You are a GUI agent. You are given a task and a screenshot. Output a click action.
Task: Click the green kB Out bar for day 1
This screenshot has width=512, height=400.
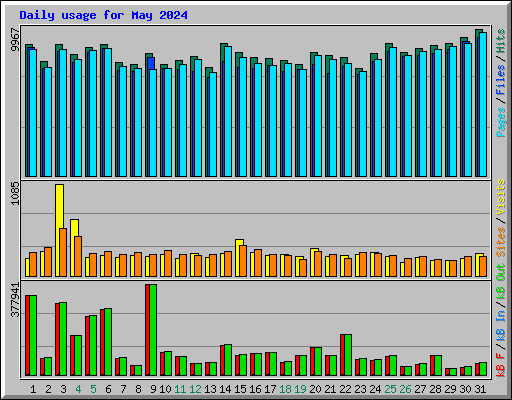[33, 335]
